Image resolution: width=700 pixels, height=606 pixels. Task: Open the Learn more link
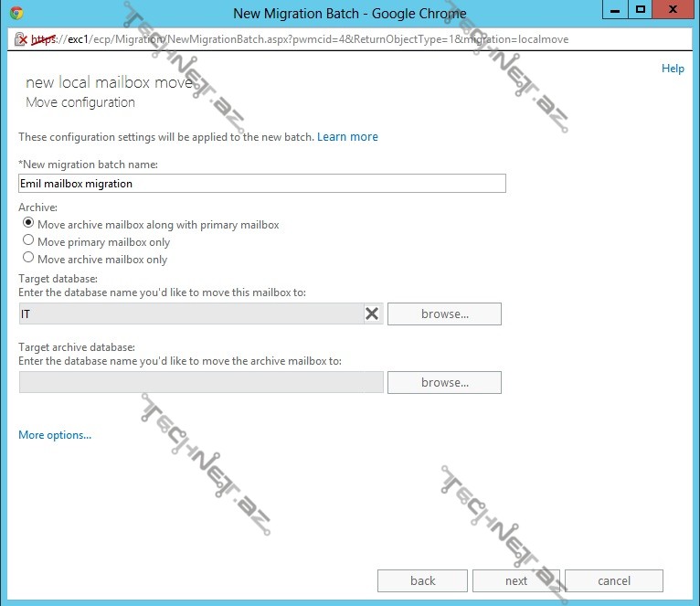pos(347,137)
